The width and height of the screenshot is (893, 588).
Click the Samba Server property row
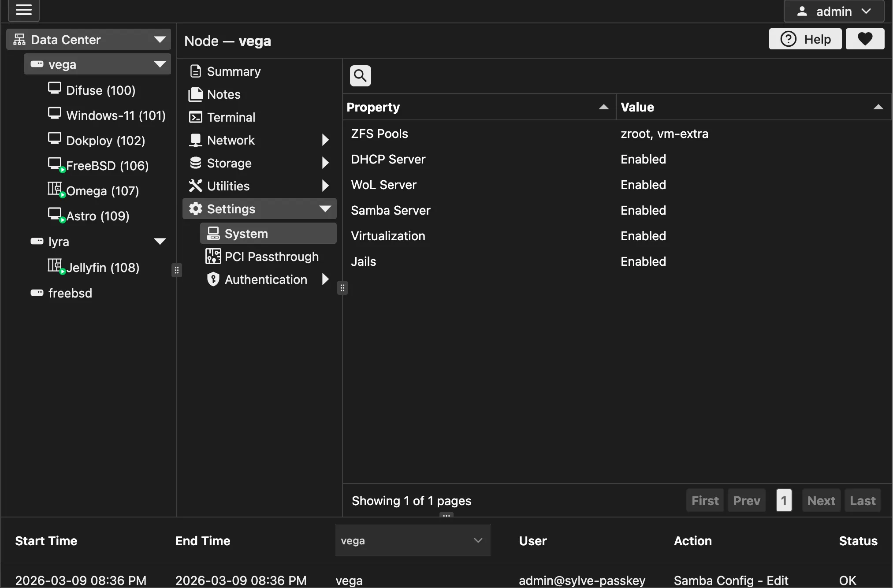tap(391, 210)
